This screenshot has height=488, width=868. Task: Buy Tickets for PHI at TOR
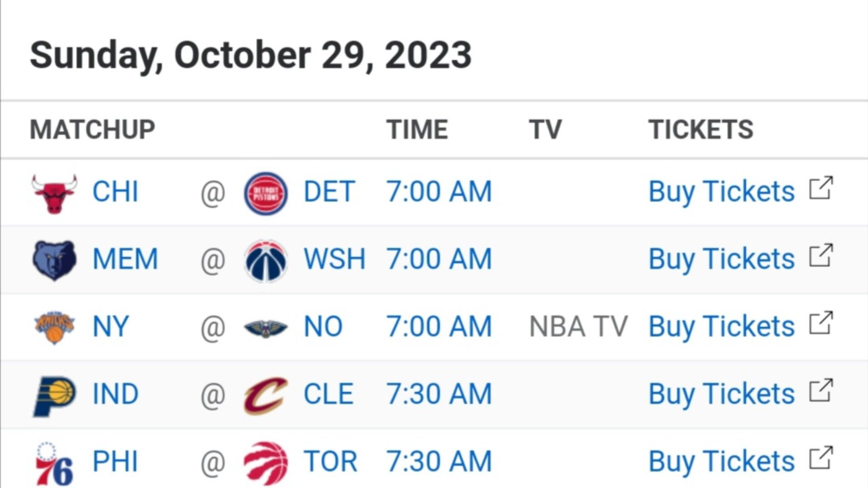[x=722, y=462]
